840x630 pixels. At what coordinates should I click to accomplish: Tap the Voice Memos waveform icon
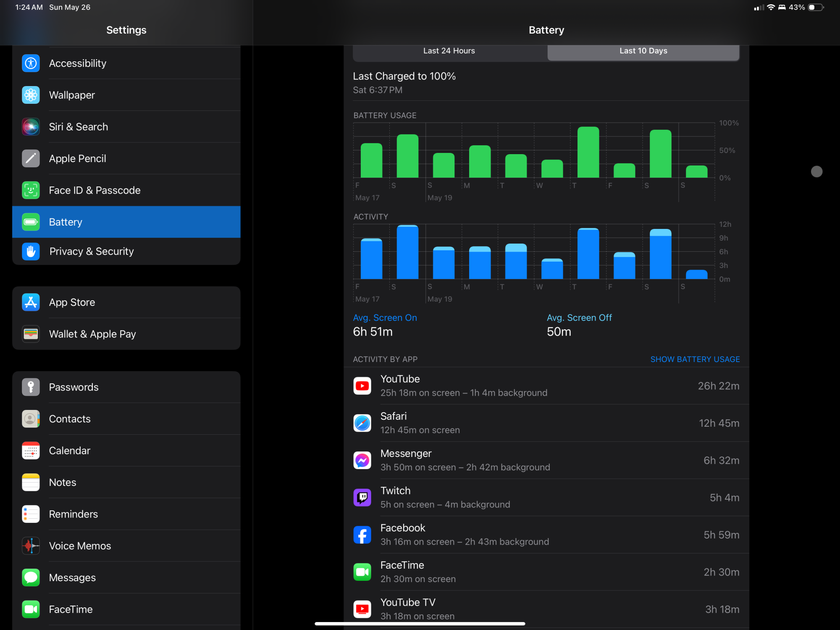pos(31,546)
